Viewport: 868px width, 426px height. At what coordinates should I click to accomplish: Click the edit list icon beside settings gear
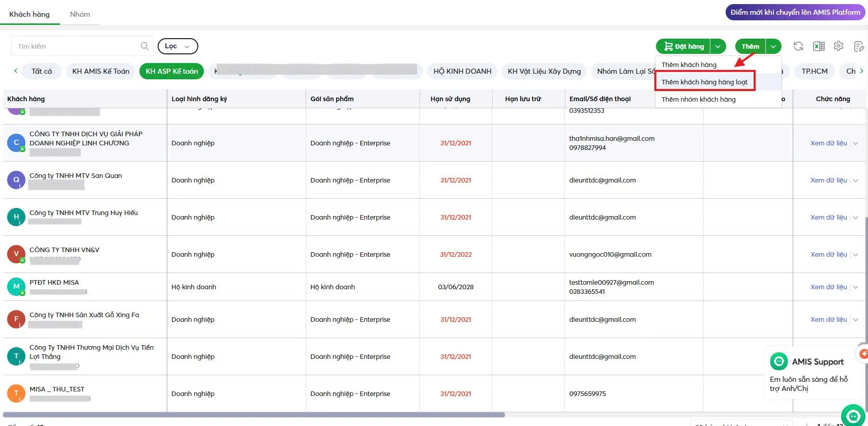tap(859, 46)
